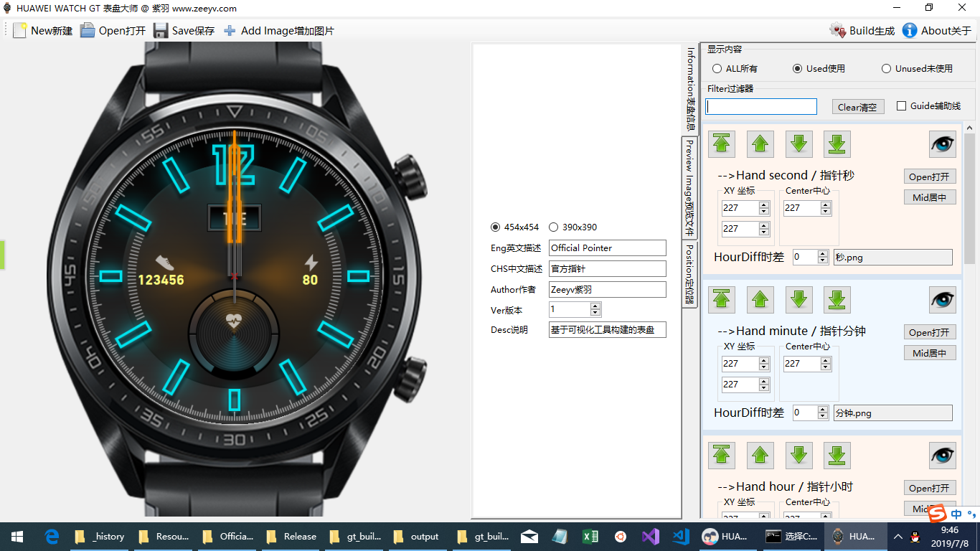
Task: Click Open打开 for Hand minute
Action: [x=930, y=332]
